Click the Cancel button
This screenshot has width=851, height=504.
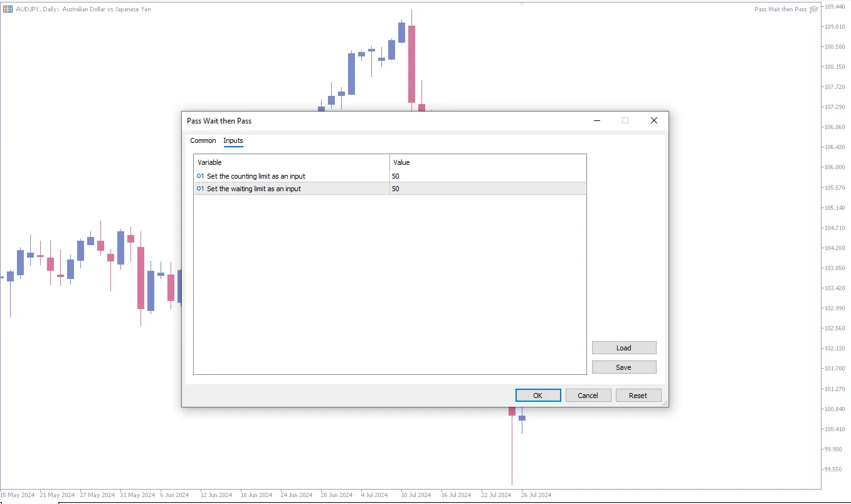coord(588,396)
